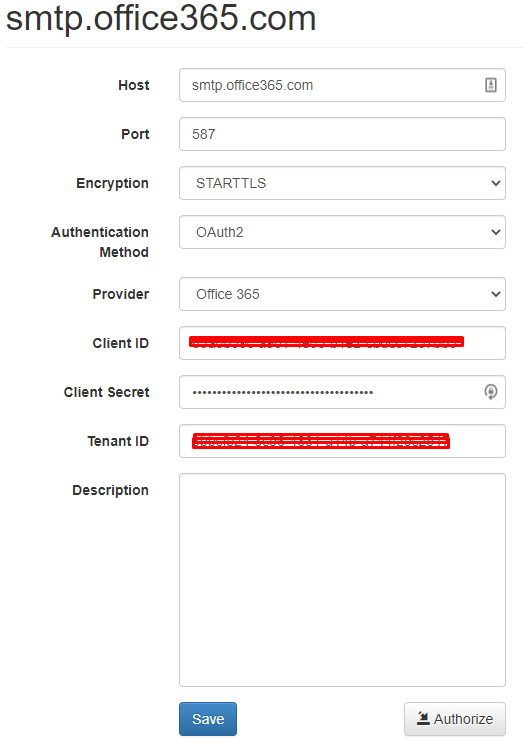The image size is (523, 748).
Task: Select the Client ID input field
Action: [342, 343]
